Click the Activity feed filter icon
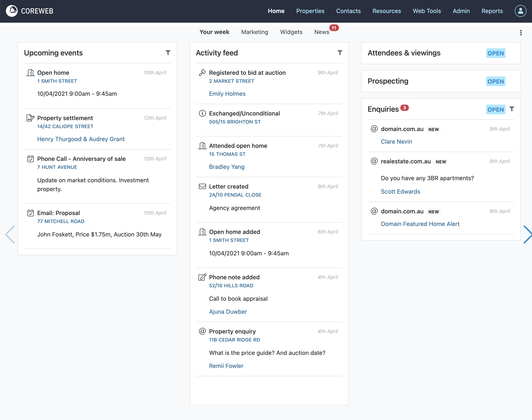The width and height of the screenshot is (532, 420). click(340, 53)
